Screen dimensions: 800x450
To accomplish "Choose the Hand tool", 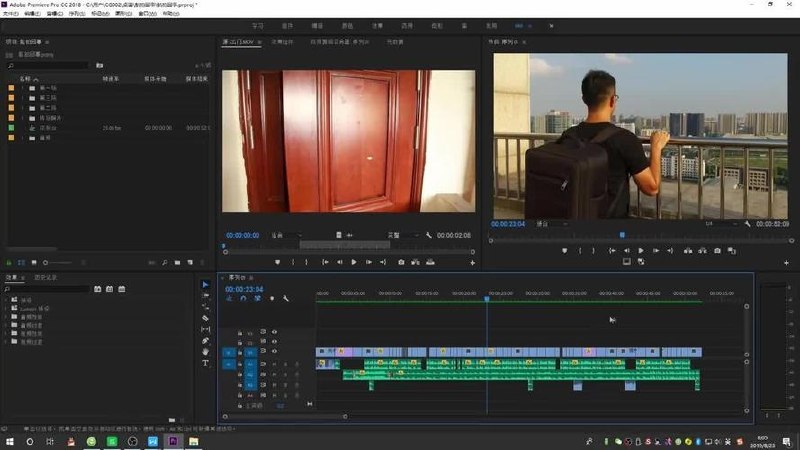I will (205, 352).
